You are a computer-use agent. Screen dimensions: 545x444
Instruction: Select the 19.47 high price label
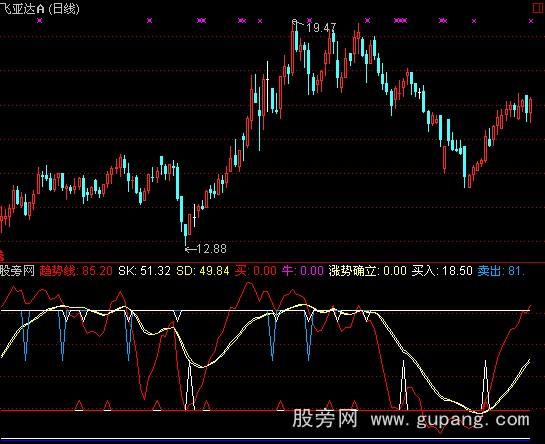(322, 27)
